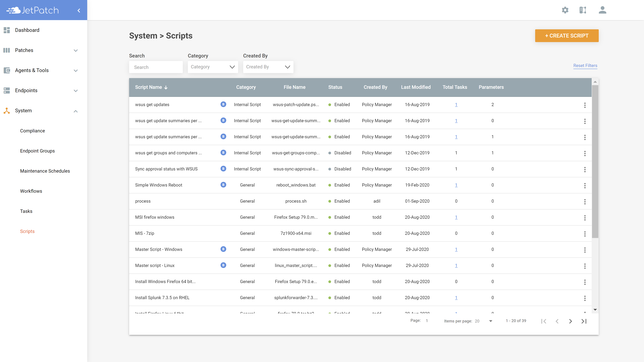Open the settings gear icon
The height and width of the screenshot is (362, 644).
(565, 10)
